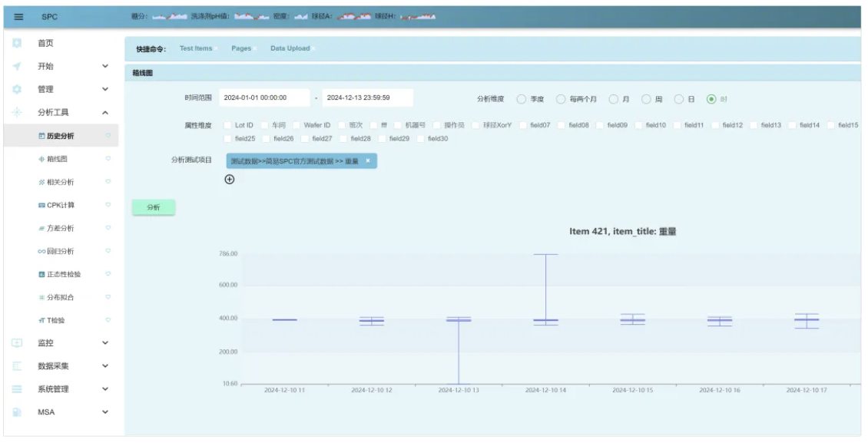Add a test item with plus icon
The width and height of the screenshot is (868, 443).
(230, 179)
